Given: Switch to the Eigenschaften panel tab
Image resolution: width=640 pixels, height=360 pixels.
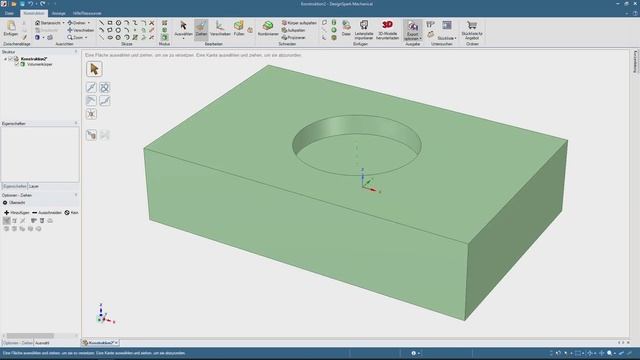Looking at the screenshot, I should [14, 186].
